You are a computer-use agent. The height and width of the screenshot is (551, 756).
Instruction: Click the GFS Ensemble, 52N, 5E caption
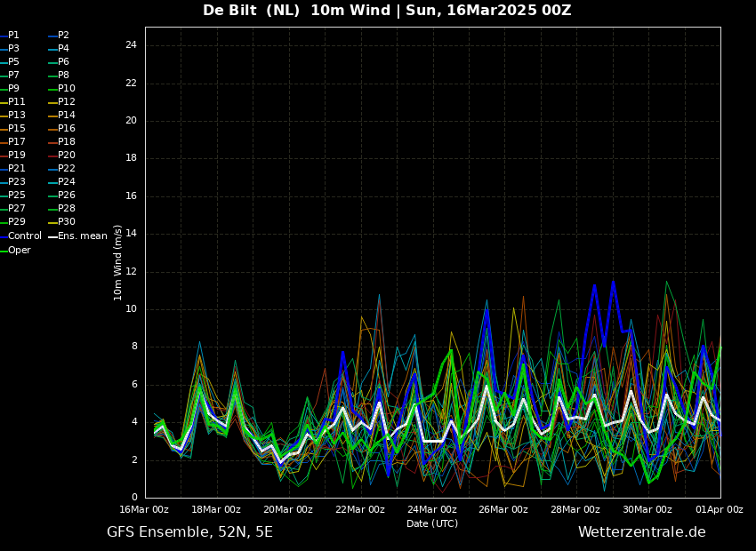tap(189, 532)
